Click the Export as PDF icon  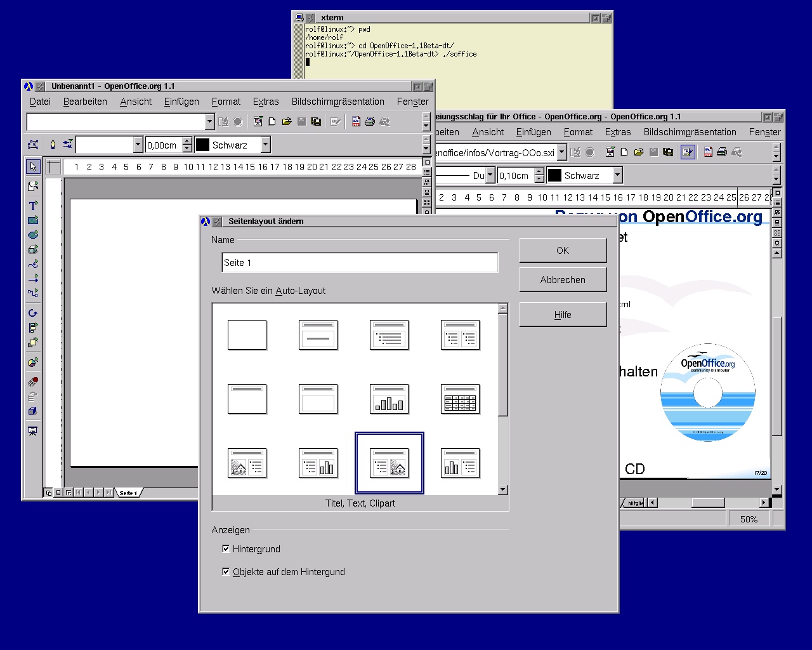[356, 122]
